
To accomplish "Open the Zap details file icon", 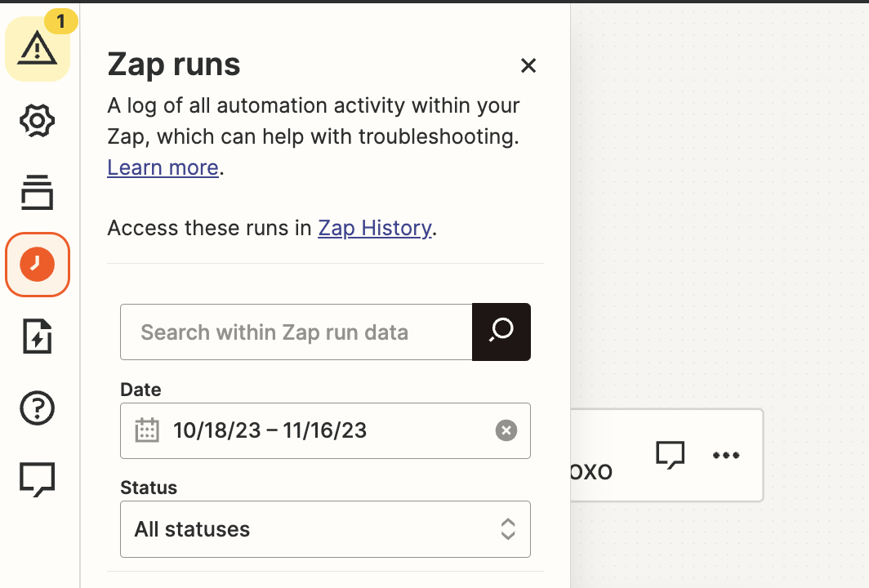I will (37, 336).
